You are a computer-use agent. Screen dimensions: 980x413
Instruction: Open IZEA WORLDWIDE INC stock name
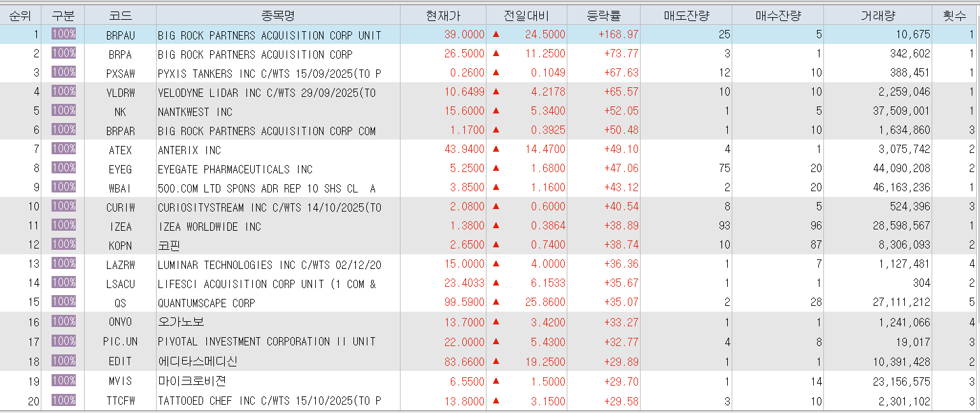click(x=209, y=226)
